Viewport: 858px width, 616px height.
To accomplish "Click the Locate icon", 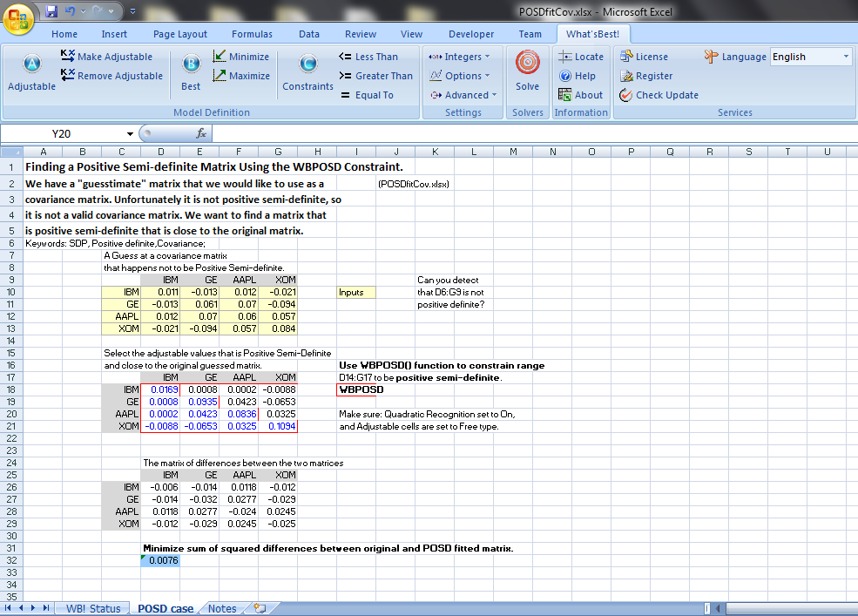I will [581, 57].
